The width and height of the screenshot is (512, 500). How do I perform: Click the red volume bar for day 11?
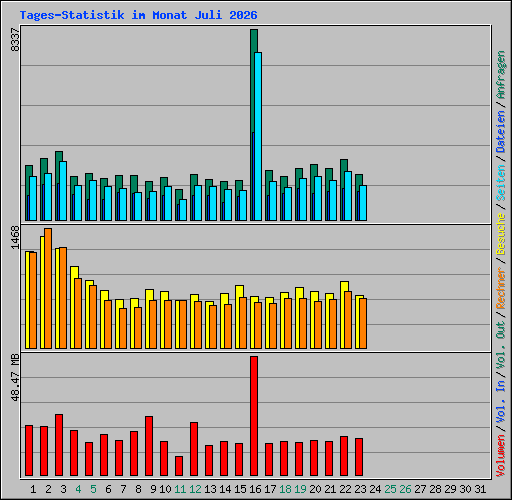coord(179,466)
